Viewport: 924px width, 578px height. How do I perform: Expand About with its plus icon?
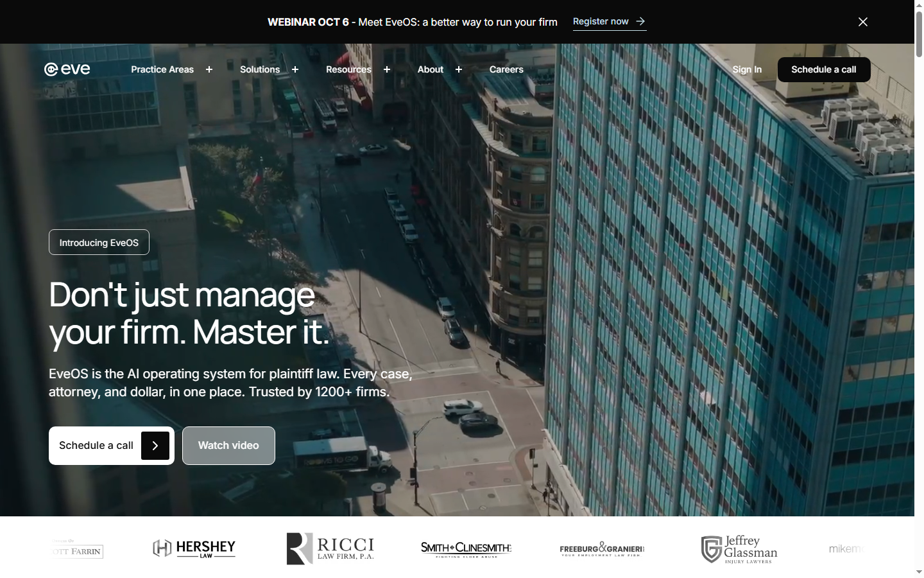(x=459, y=69)
